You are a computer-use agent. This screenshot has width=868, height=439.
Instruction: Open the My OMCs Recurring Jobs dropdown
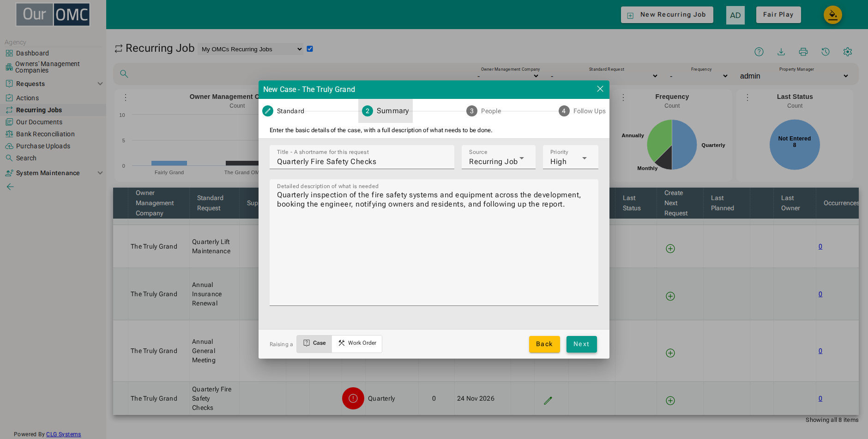point(251,49)
